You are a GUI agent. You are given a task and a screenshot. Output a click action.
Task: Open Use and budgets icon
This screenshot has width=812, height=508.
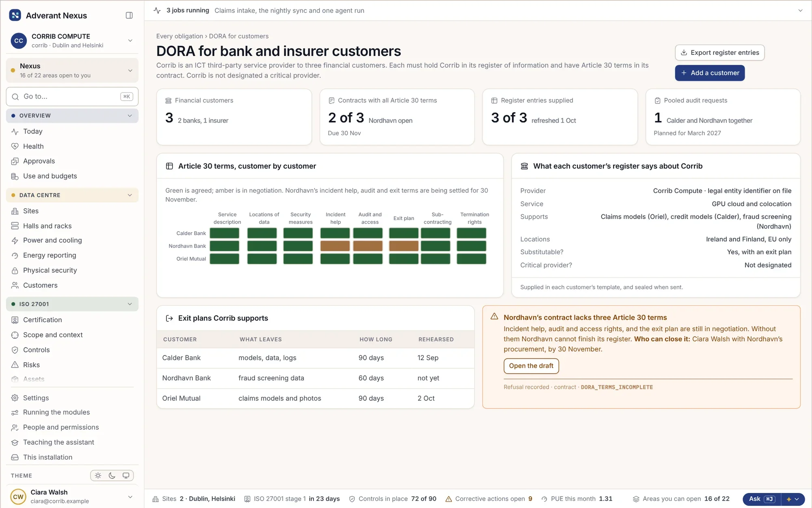[x=15, y=176]
